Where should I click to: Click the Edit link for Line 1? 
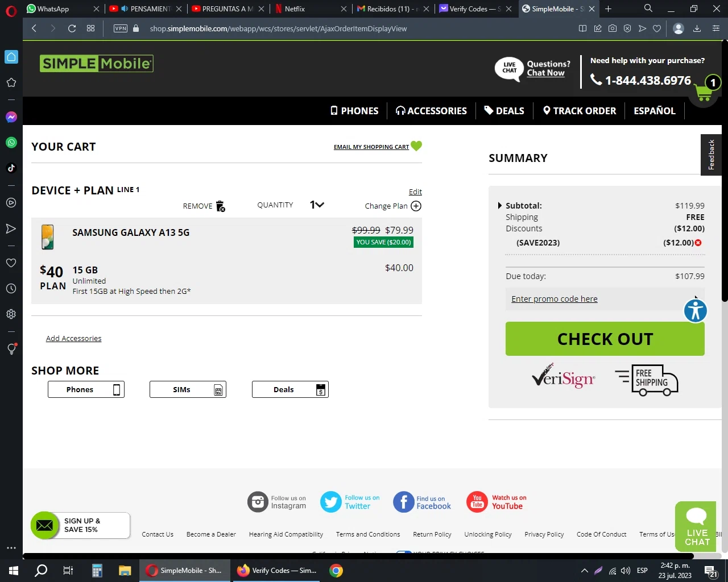click(x=415, y=192)
